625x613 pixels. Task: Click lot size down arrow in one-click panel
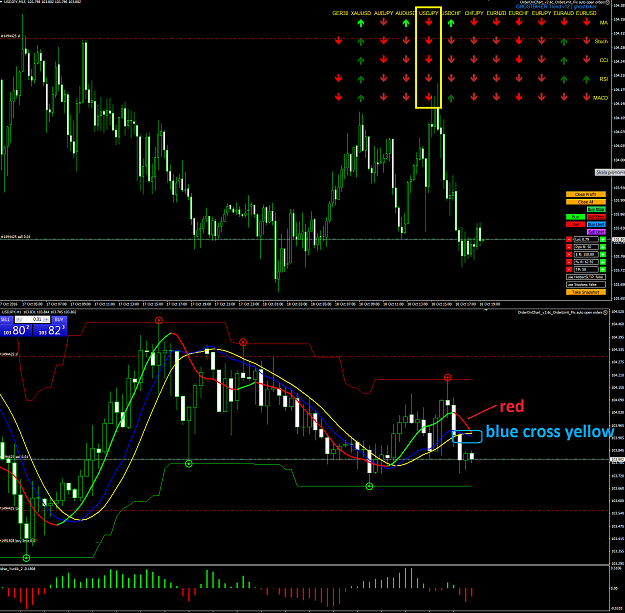click(19, 319)
